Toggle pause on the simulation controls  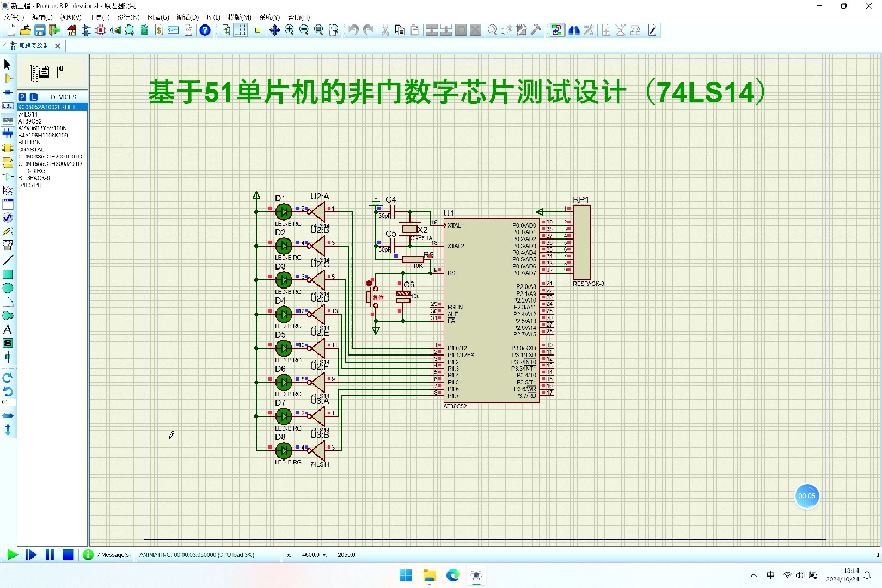point(50,555)
